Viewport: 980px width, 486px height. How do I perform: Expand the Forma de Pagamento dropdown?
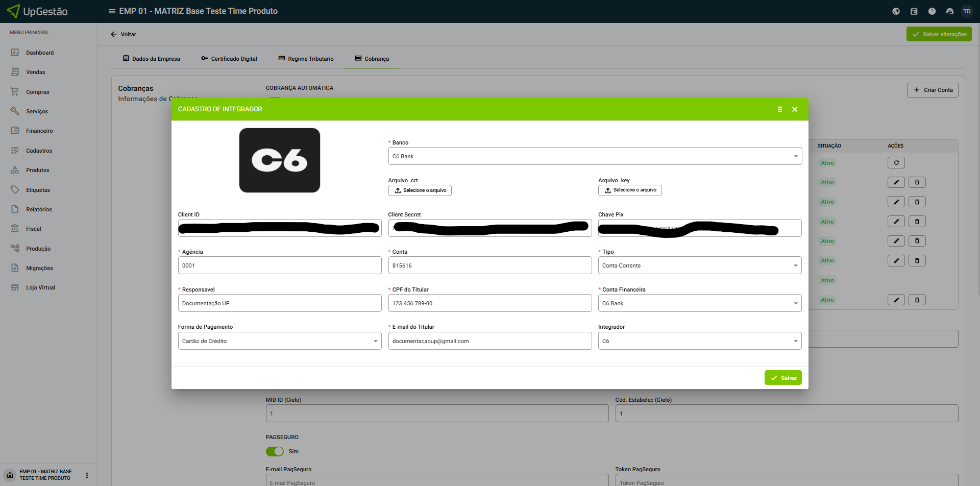tap(279, 341)
